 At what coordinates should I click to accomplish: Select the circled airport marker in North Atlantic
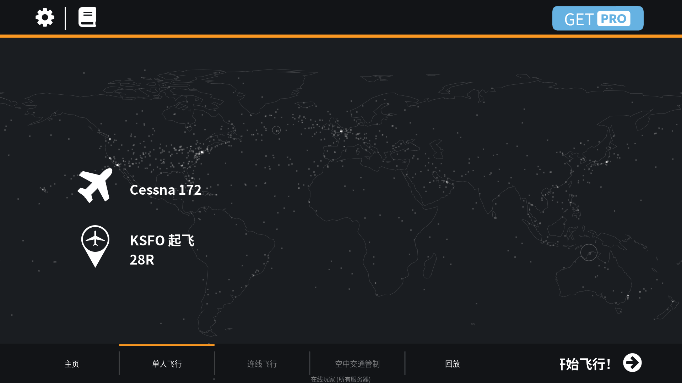click(276, 130)
